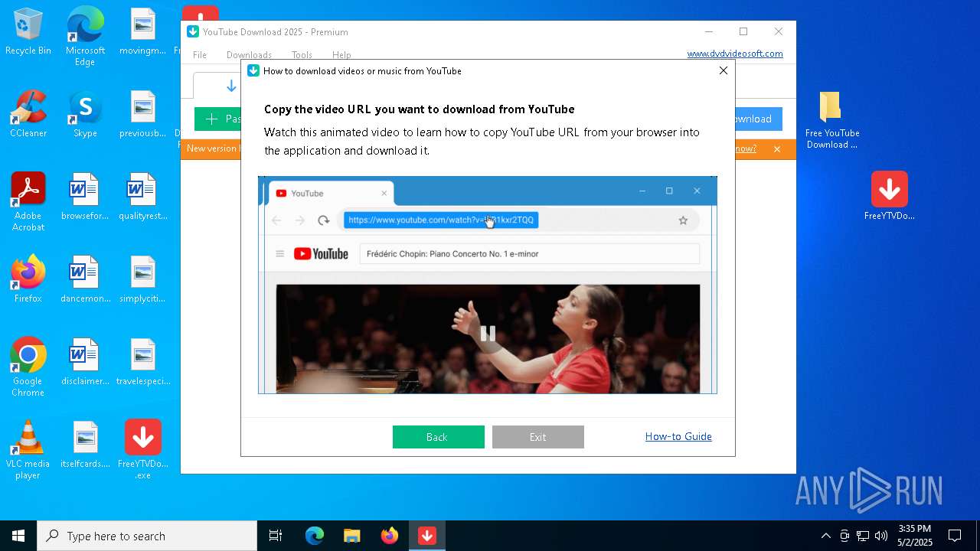980x551 pixels.
Task: Show hidden system tray icons
Action: pos(825,536)
